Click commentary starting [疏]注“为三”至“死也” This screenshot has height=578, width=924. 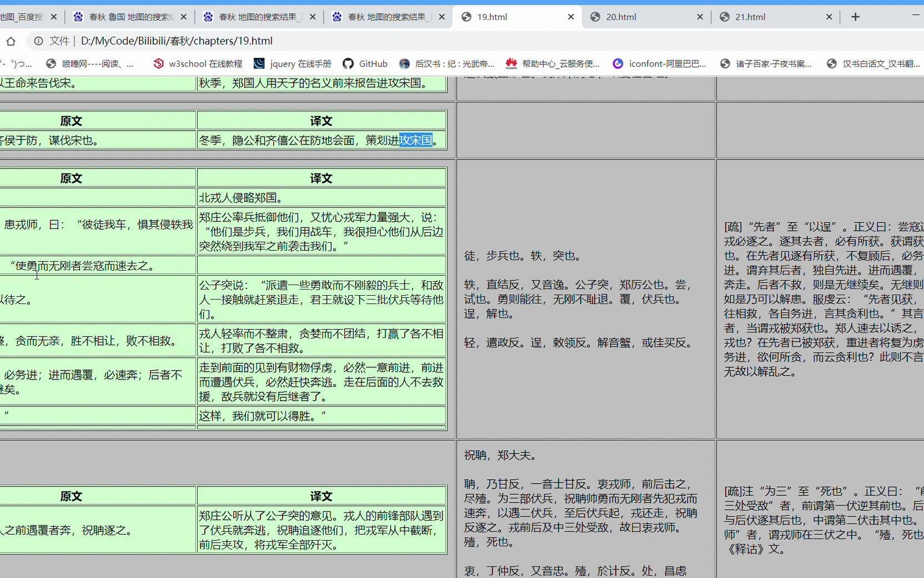pos(824,520)
